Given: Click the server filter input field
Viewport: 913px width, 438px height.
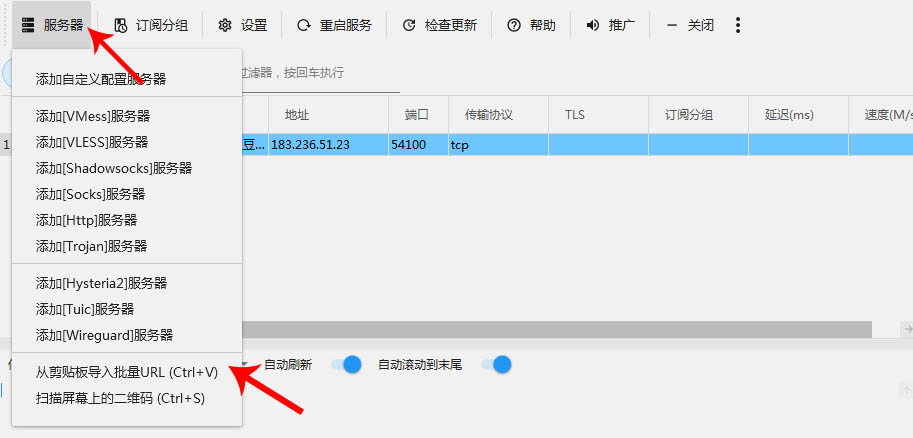Looking at the screenshot, I should pyautogui.click(x=400, y=73).
